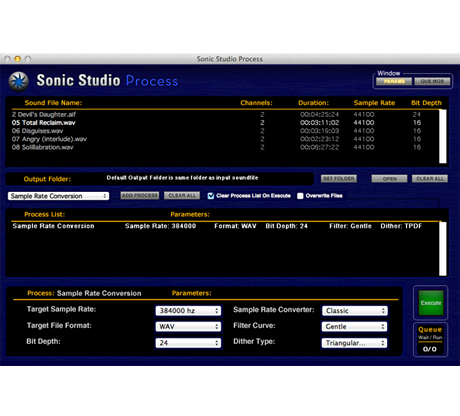Switch to the PARAMS window
The width and height of the screenshot is (460, 416).
(394, 81)
